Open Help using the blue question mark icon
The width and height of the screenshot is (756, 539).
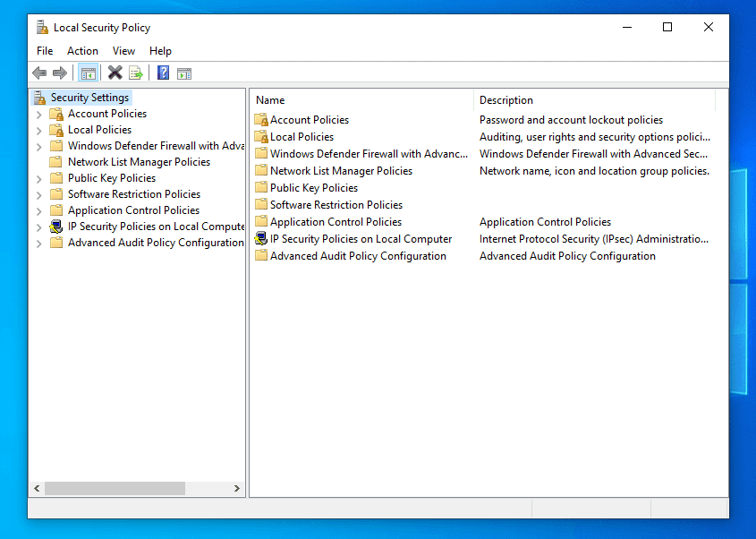(x=162, y=73)
